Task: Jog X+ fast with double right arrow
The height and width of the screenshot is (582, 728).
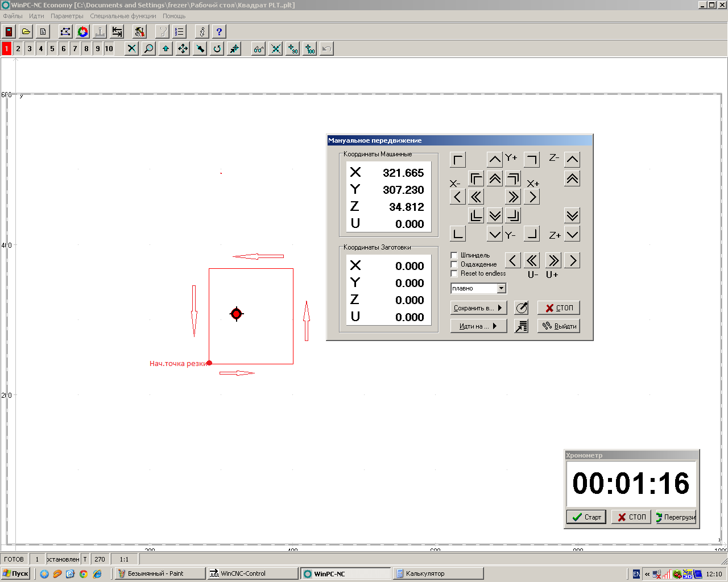Action: point(513,197)
